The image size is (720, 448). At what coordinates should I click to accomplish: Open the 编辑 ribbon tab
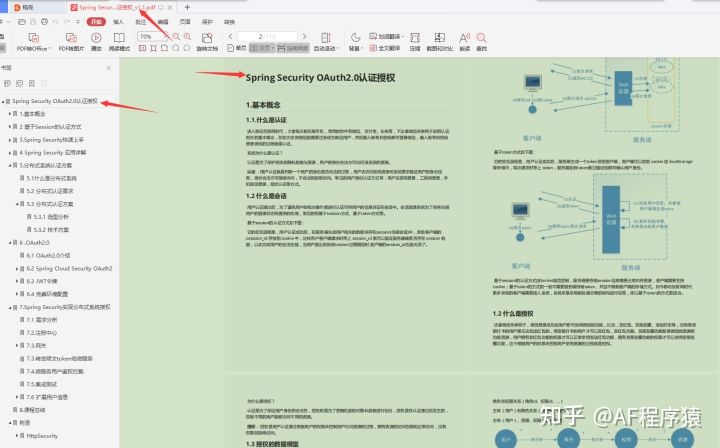coord(163,22)
